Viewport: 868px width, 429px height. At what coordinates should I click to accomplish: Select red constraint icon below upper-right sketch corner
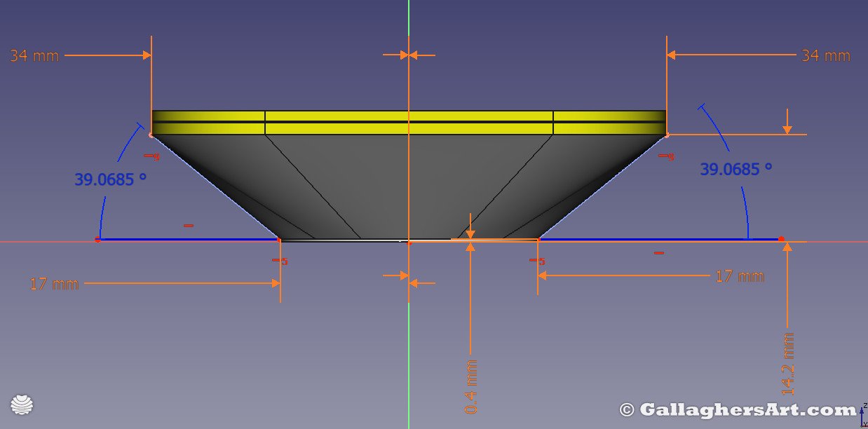pyautogui.click(x=667, y=156)
